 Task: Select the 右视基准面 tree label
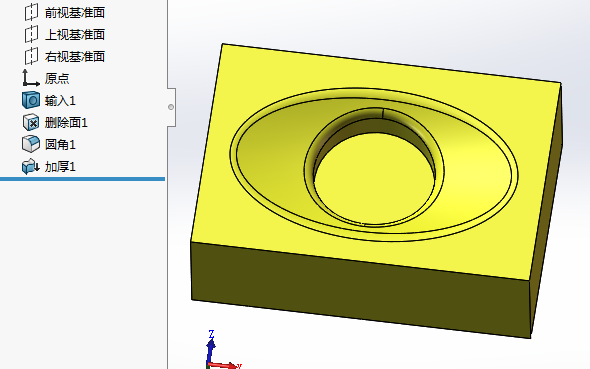[x=75, y=57]
